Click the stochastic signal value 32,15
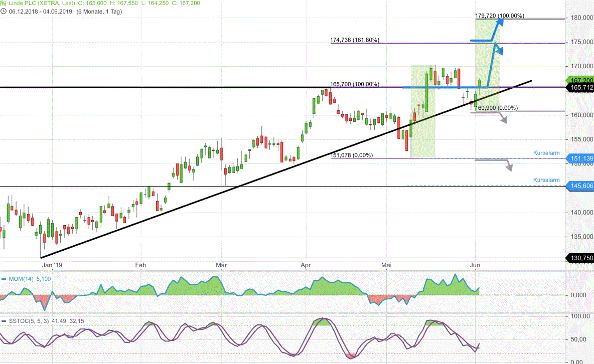 [77, 321]
